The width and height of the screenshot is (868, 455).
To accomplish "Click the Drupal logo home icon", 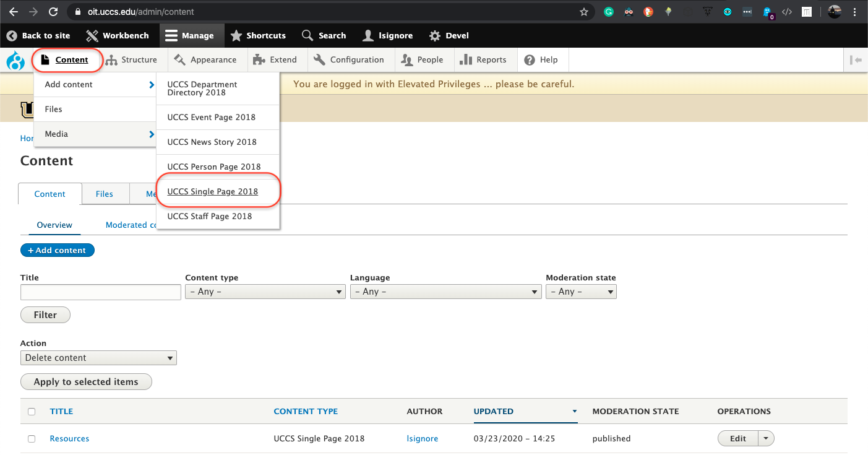I will pyautogui.click(x=15, y=61).
